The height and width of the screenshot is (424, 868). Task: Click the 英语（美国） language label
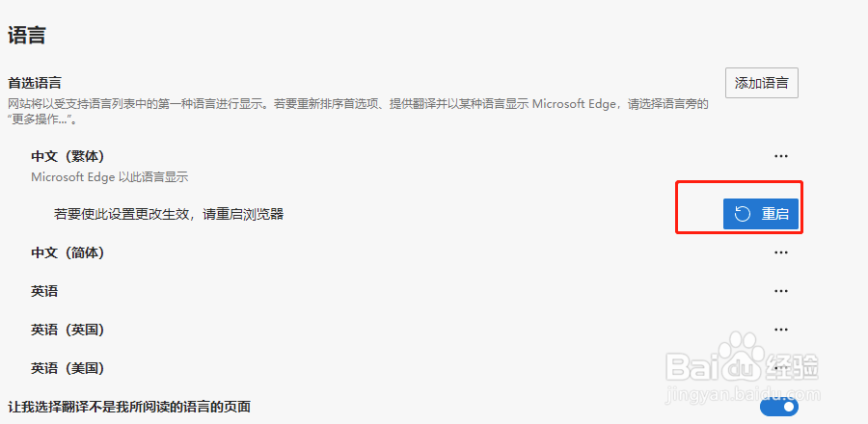pos(67,368)
